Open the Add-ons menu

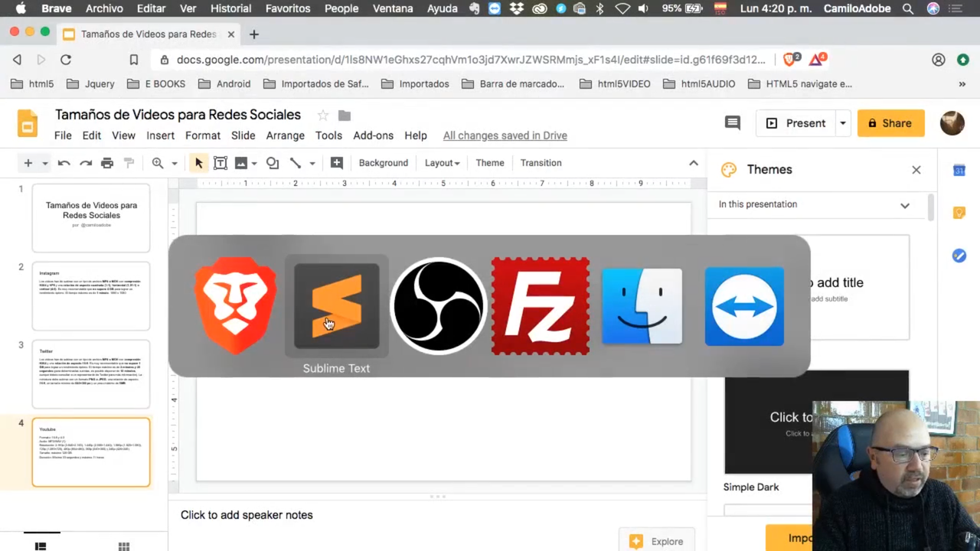[x=374, y=135]
